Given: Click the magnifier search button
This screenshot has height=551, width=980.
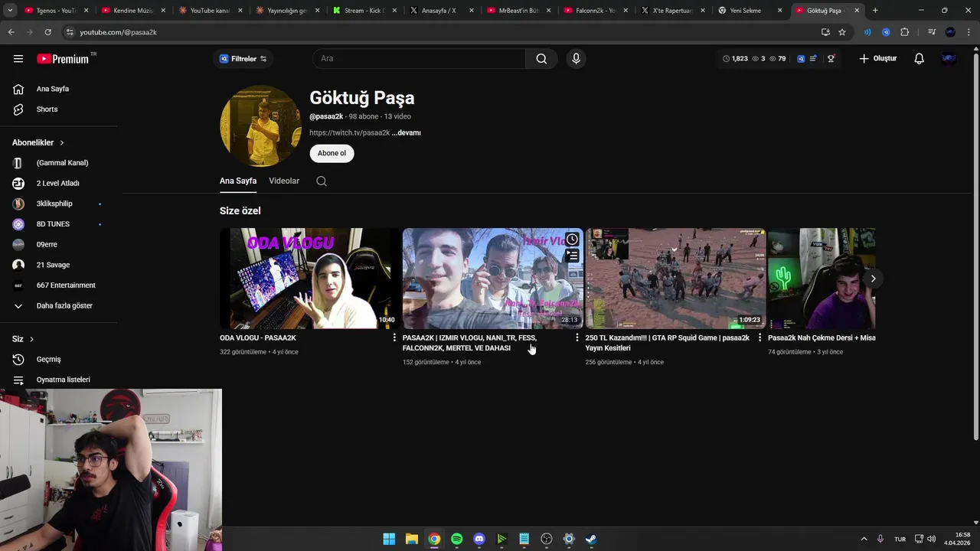Looking at the screenshot, I should [541, 58].
